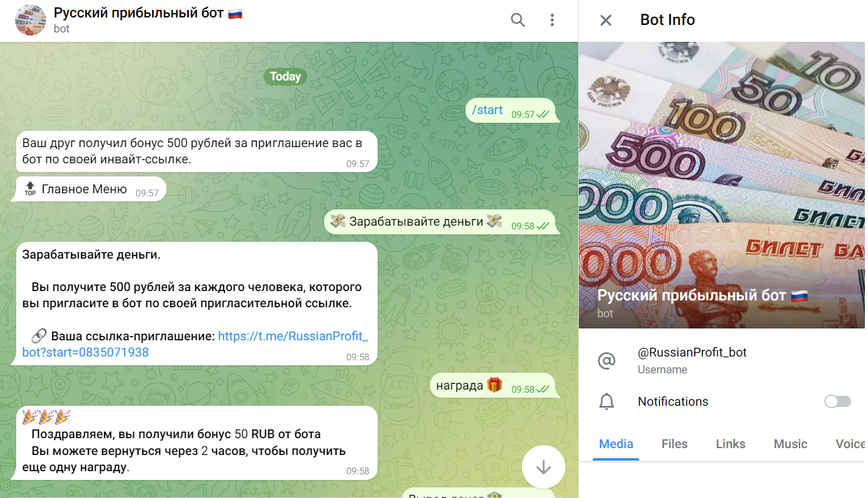Select the Music tab

point(790,444)
